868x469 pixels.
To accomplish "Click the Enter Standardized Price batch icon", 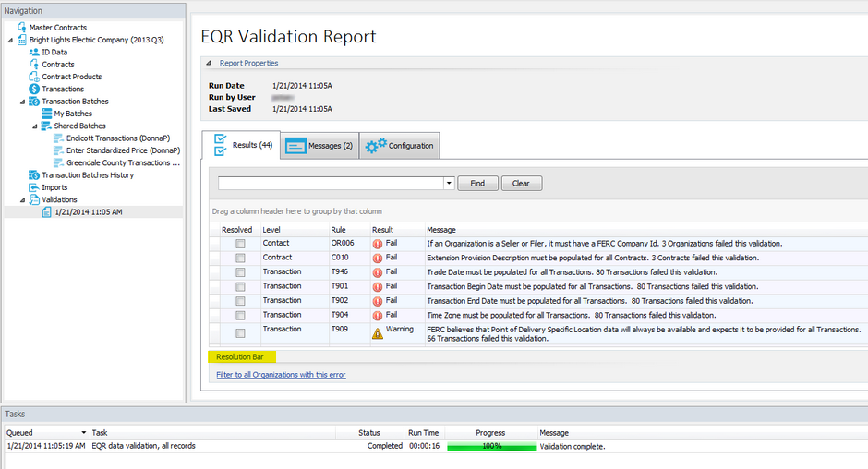I will point(59,150).
